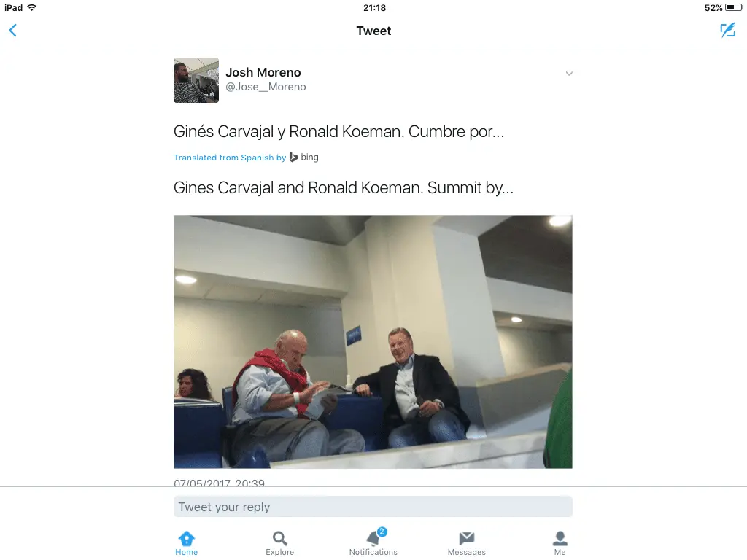Select the Me profile icon
747x560 pixels.
tap(560, 538)
